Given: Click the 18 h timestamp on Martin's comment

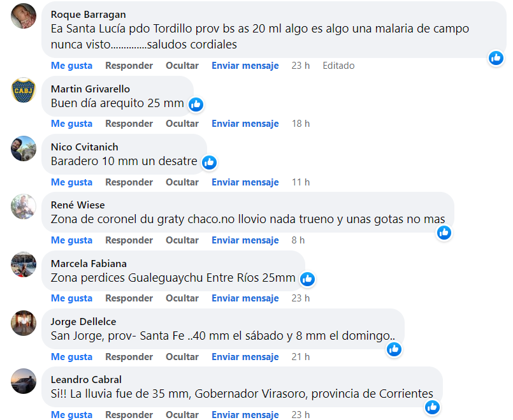Looking at the screenshot, I should 301,124.
